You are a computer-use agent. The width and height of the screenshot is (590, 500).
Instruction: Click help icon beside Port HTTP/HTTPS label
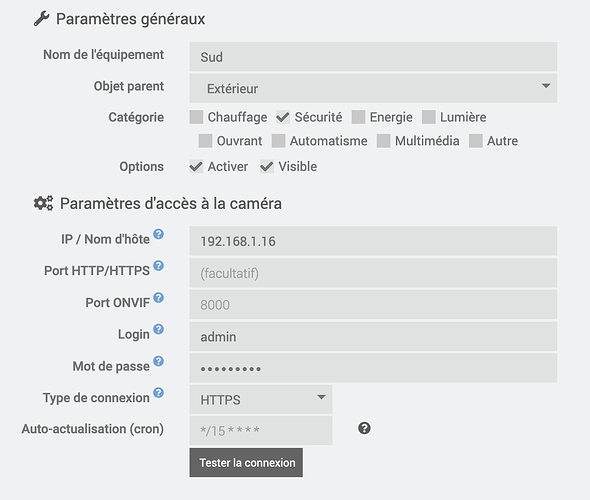click(159, 266)
